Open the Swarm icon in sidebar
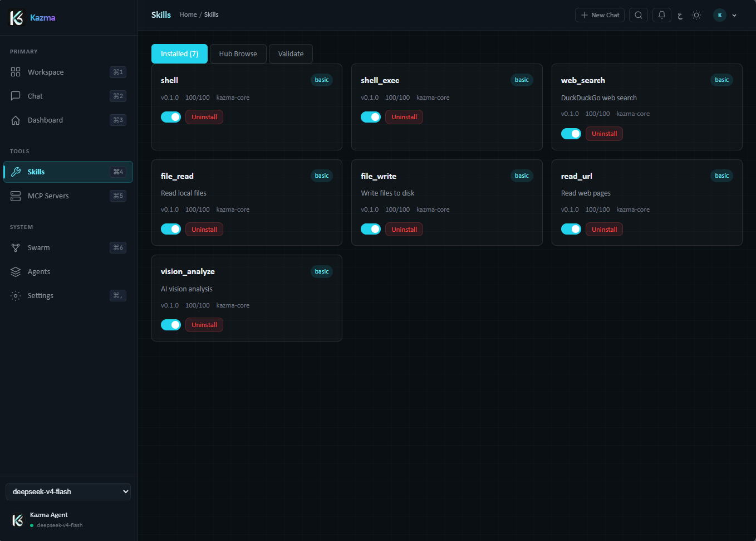This screenshot has width=756, height=541. click(16, 247)
